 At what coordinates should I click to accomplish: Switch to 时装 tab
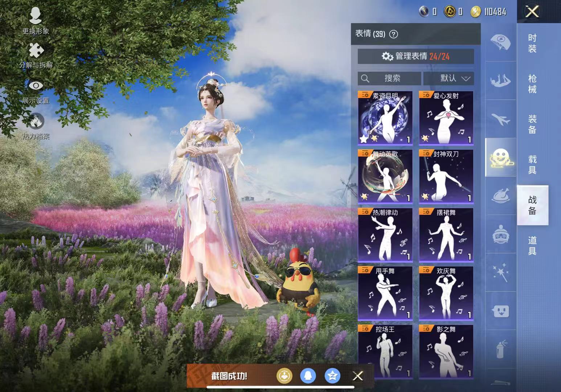(x=532, y=43)
